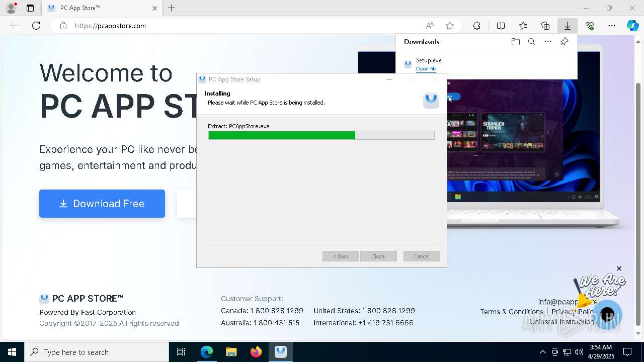Open downloads folder from Downloads panel
This screenshot has width=644, height=362.
pyautogui.click(x=515, y=42)
